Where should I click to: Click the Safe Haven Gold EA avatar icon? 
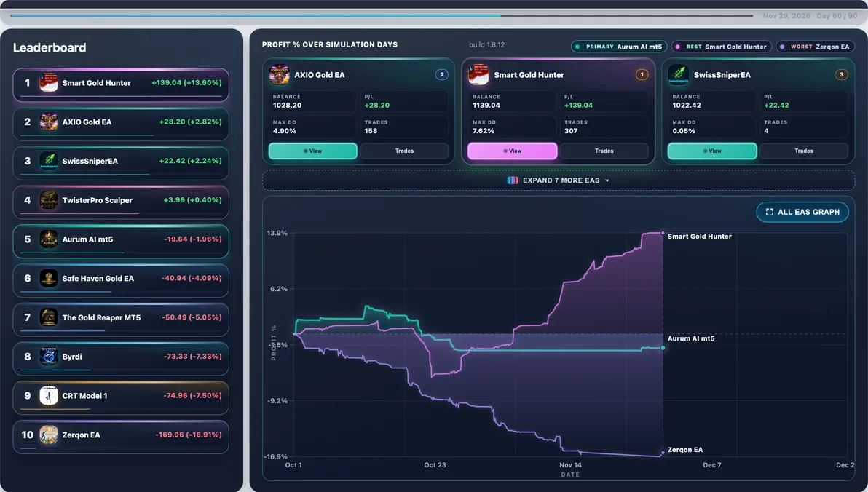[49, 278]
